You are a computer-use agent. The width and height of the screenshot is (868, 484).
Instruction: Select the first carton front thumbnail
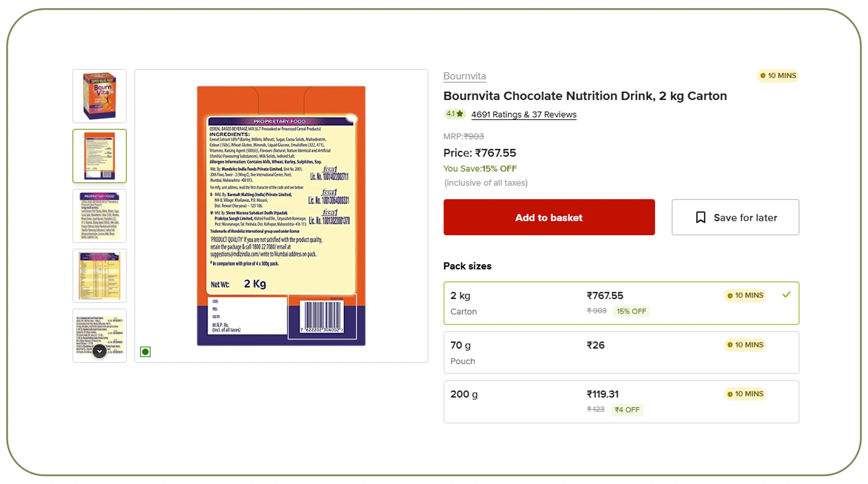click(100, 96)
